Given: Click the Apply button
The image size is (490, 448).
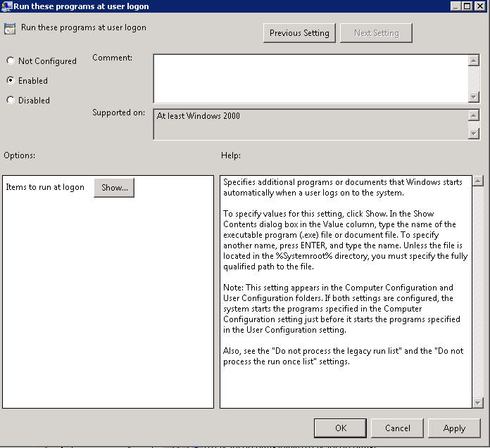Looking at the screenshot, I should 454,428.
